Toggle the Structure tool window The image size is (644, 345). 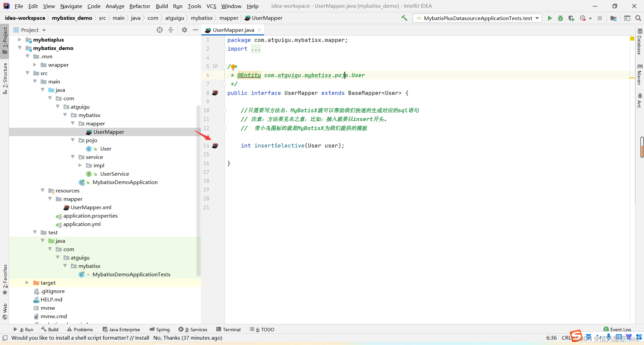pos(5,77)
